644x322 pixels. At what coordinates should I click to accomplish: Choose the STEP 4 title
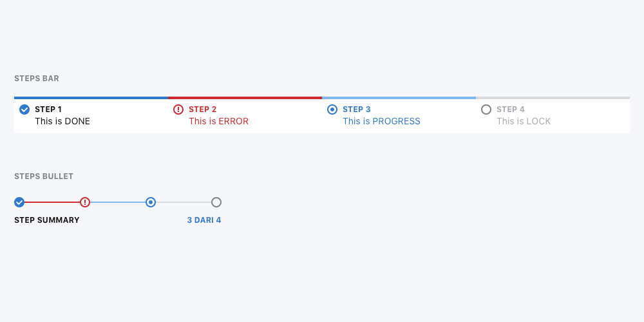coord(510,109)
